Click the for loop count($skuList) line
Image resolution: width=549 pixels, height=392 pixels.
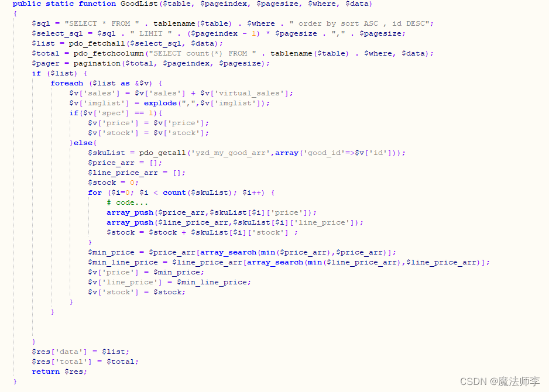(181, 193)
